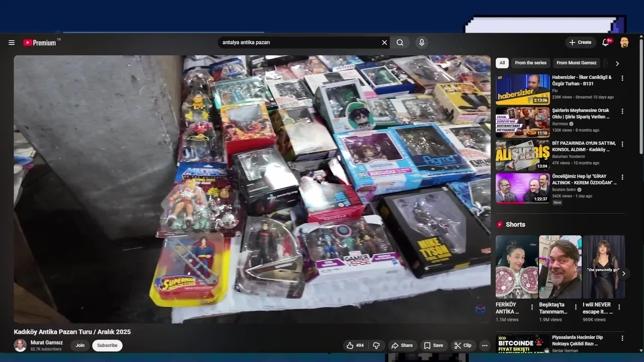
Task: Subscribe to Murat Gamsız
Action: click(x=107, y=345)
